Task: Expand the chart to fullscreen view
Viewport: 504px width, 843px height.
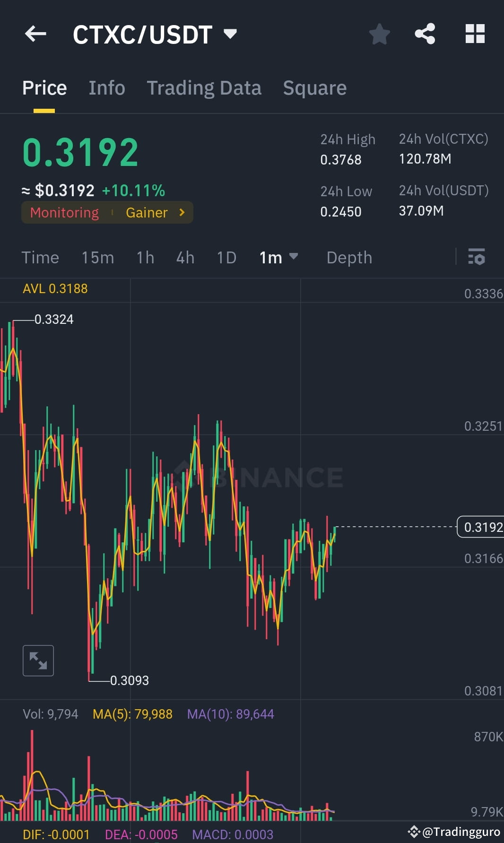Action: pyautogui.click(x=38, y=660)
